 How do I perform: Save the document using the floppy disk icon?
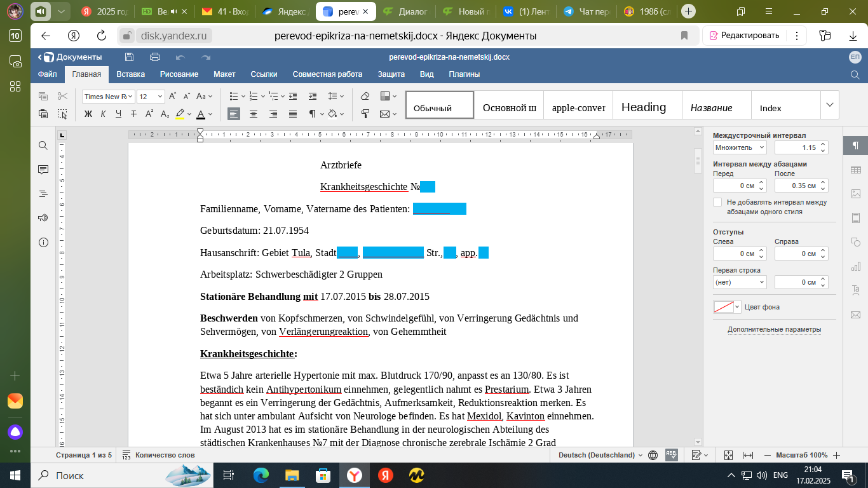click(x=129, y=57)
